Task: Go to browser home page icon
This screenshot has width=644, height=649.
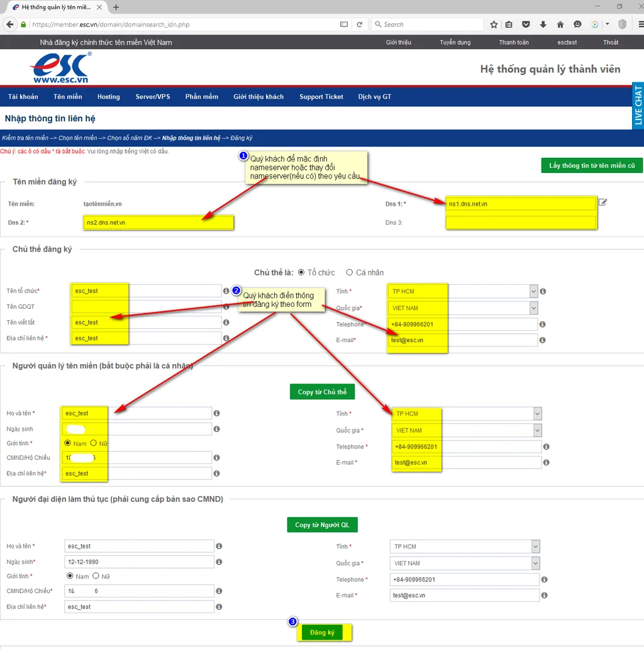Action: [560, 25]
